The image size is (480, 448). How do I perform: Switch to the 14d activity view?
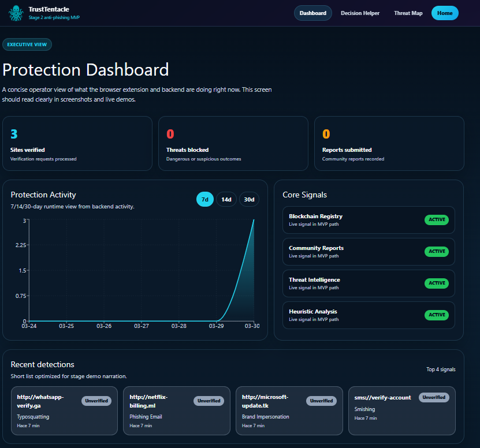pyautogui.click(x=226, y=199)
